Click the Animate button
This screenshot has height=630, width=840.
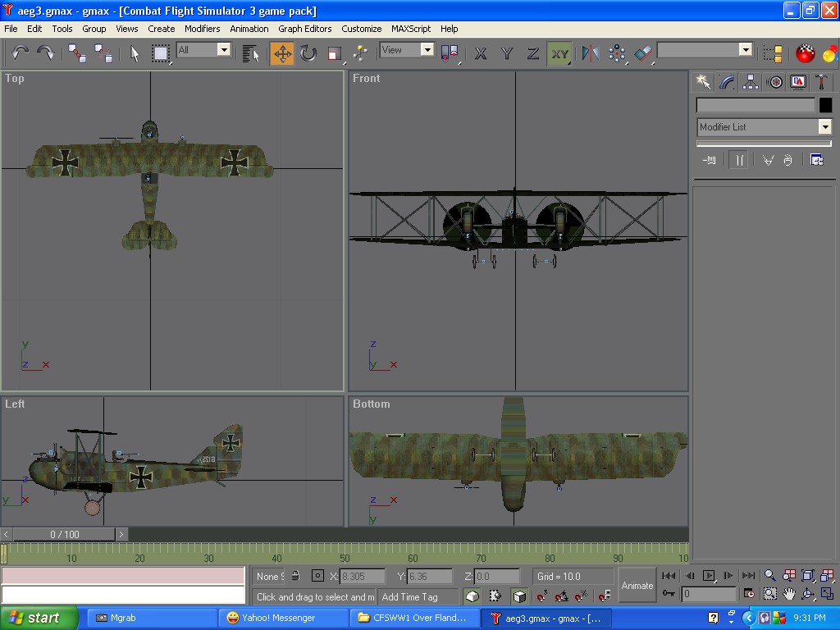[x=637, y=586]
